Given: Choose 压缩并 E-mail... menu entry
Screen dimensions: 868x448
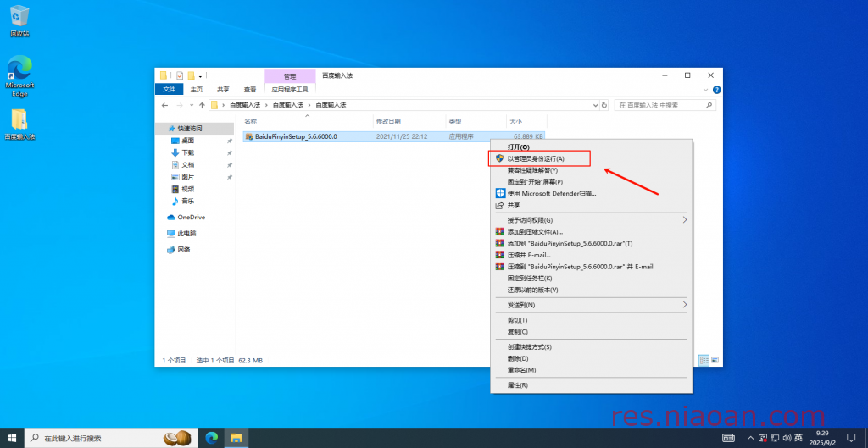Looking at the screenshot, I should pyautogui.click(x=591, y=255).
